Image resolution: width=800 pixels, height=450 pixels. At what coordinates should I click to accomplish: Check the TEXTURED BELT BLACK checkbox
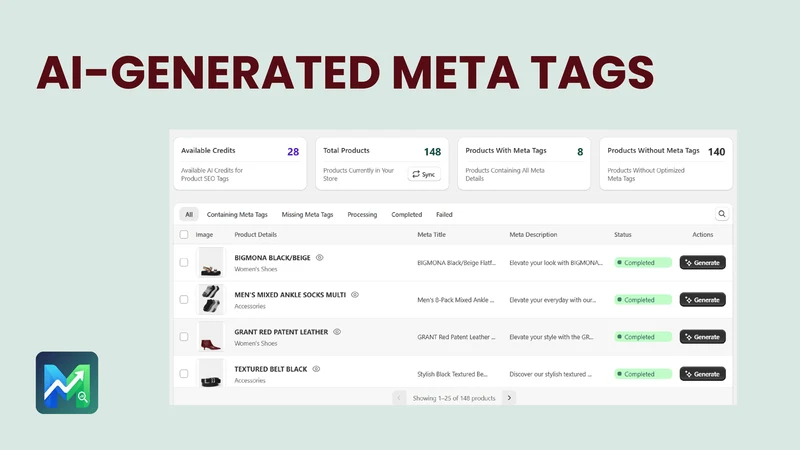(184, 373)
